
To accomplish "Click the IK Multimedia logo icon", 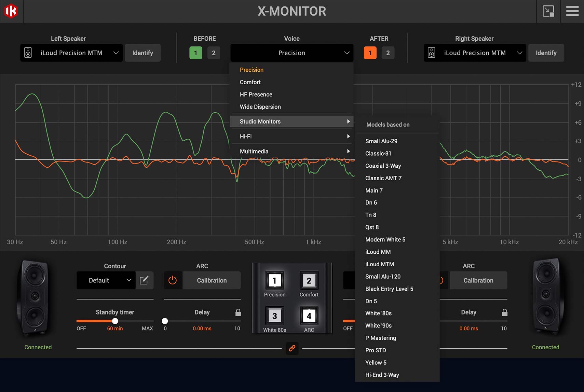I will pos(11,11).
